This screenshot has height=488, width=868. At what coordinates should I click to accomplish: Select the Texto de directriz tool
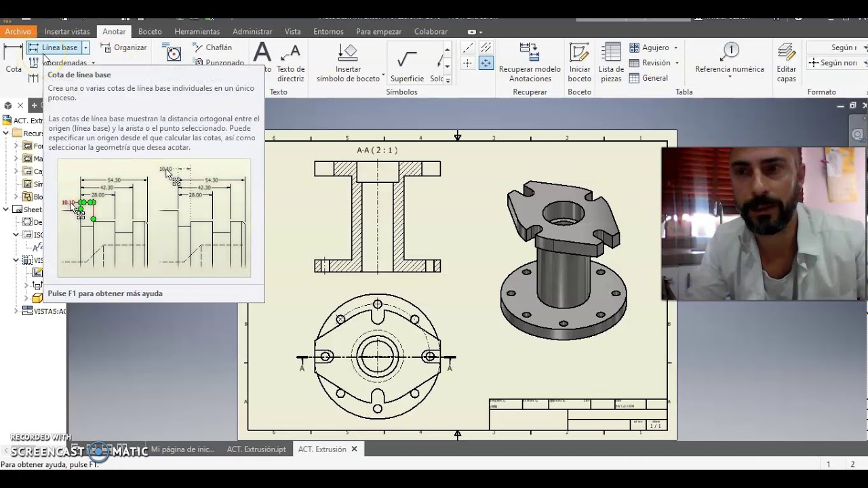coord(290,62)
